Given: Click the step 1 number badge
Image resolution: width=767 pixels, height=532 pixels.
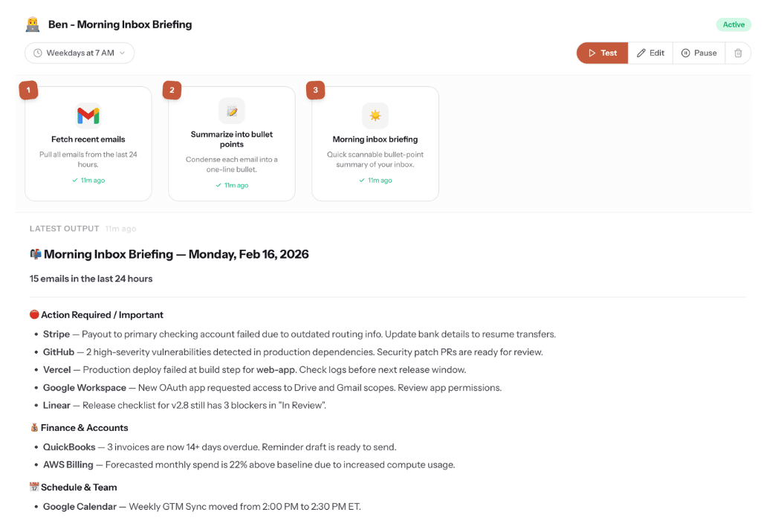Looking at the screenshot, I should (x=28, y=91).
